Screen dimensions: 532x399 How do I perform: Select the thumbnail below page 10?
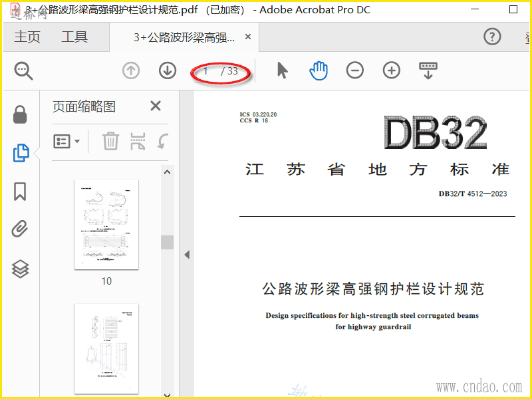click(x=106, y=348)
